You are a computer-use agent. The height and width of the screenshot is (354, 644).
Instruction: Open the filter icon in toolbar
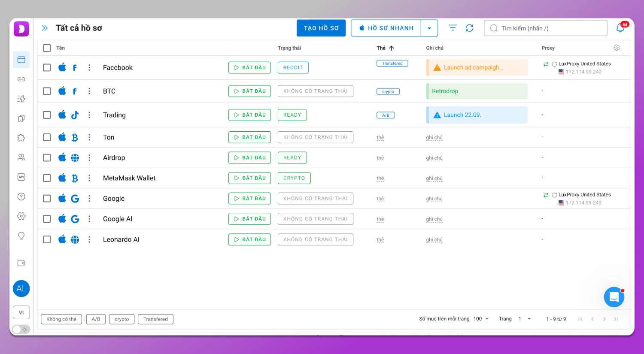coord(453,28)
